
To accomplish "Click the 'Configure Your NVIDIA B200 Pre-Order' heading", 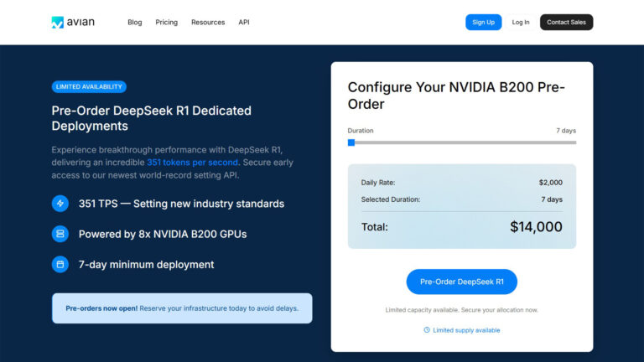I will pyautogui.click(x=456, y=96).
